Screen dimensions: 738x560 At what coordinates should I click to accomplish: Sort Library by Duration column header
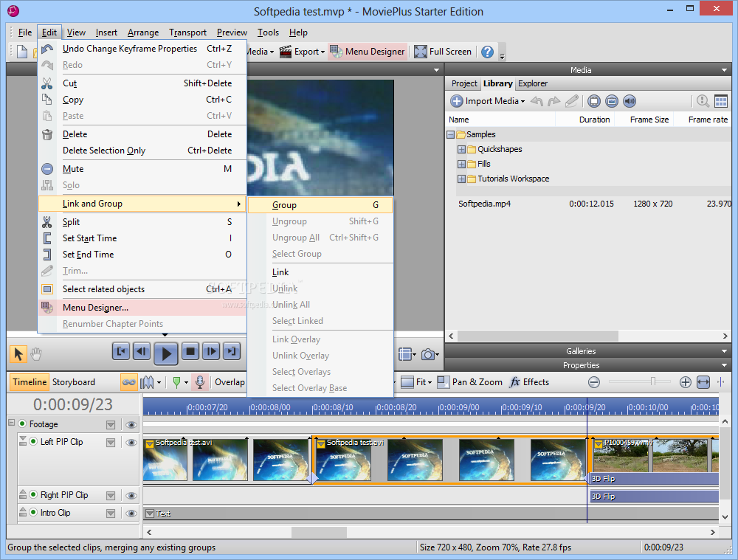(x=594, y=120)
